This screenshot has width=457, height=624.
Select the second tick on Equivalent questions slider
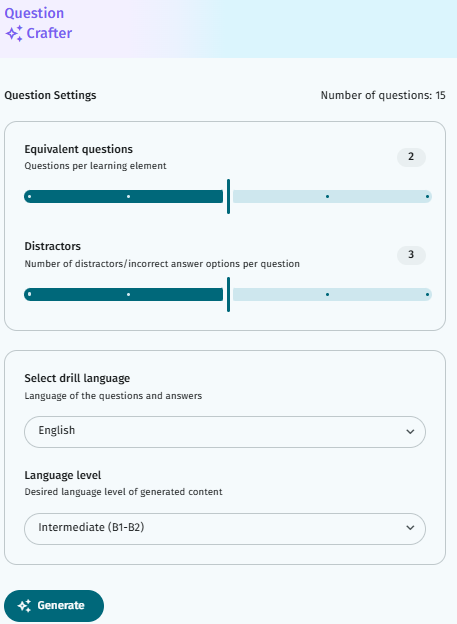[x=128, y=197]
